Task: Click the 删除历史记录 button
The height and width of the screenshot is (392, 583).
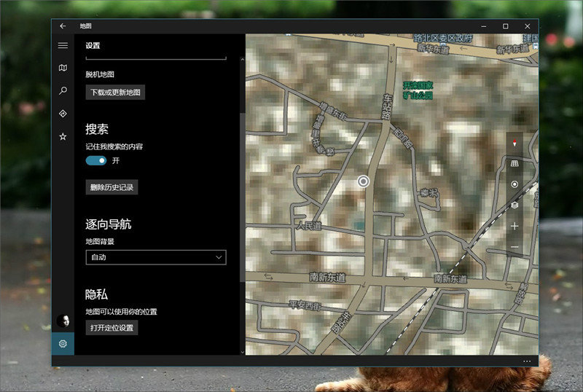Action: 112,187
